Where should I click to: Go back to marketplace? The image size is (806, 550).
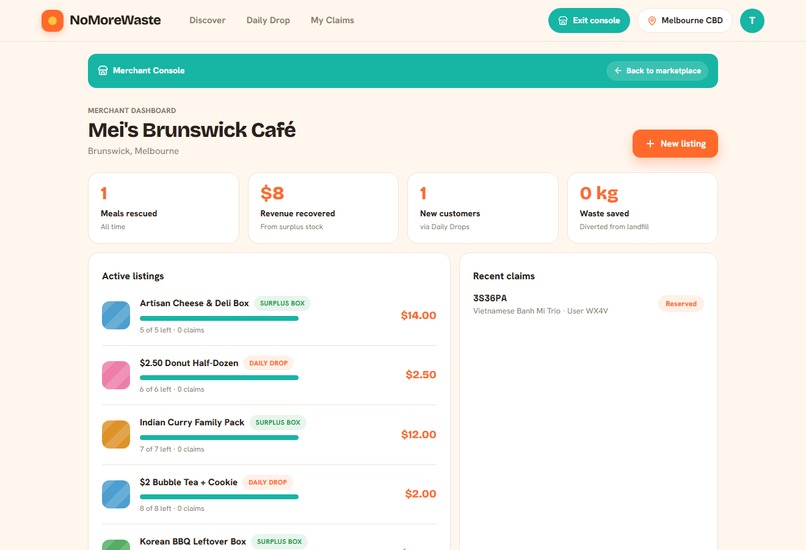(x=657, y=70)
